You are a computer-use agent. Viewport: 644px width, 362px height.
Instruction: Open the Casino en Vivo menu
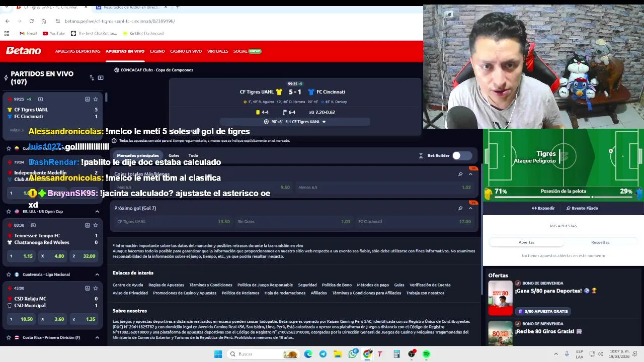(186, 51)
